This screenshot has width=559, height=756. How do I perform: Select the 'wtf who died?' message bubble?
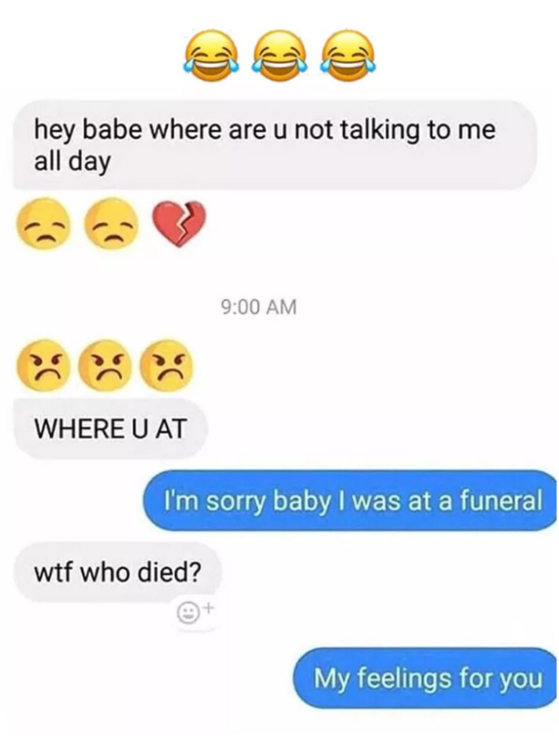tap(117, 572)
